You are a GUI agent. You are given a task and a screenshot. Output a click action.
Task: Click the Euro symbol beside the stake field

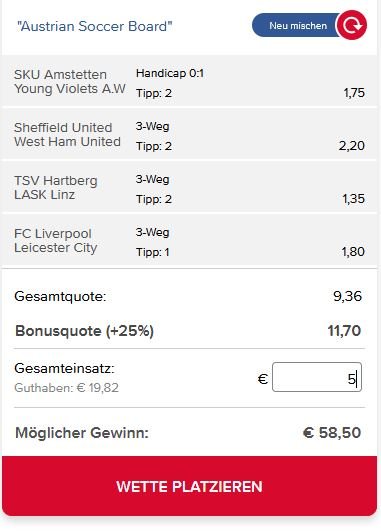tap(263, 379)
